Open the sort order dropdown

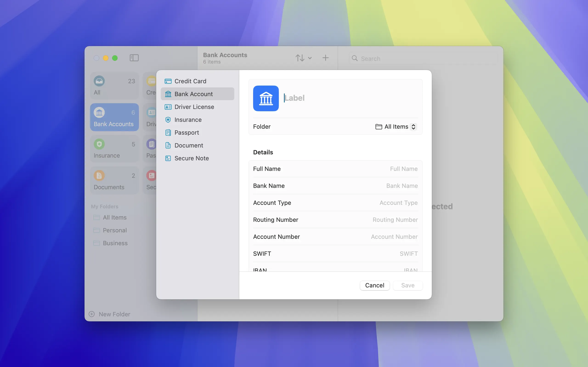tap(303, 58)
